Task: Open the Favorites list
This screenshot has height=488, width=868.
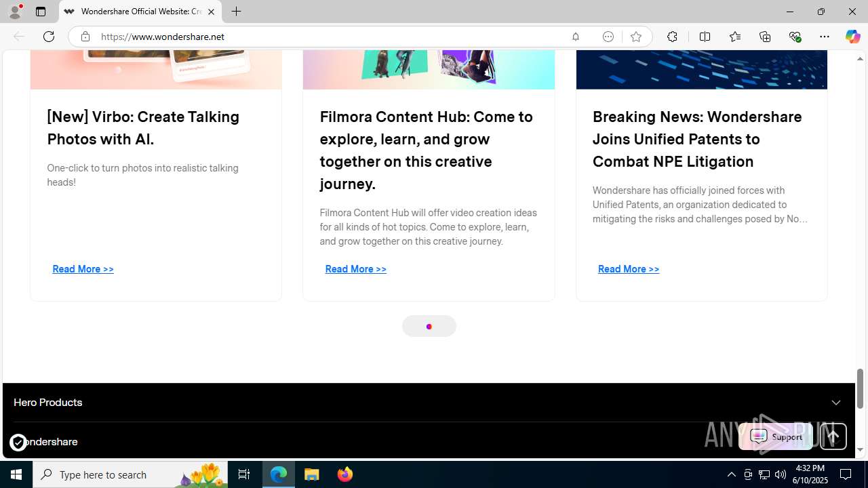Action: click(734, 37)
